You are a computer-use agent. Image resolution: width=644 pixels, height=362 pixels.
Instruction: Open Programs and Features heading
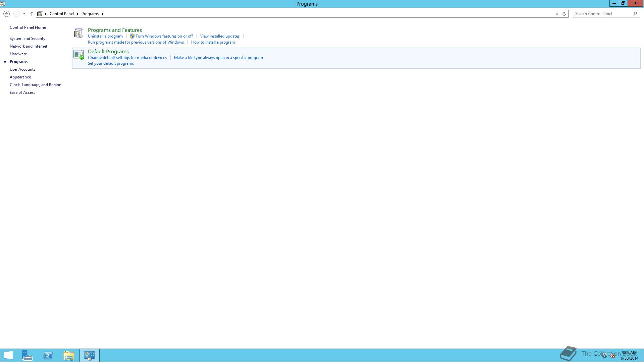(x=115, y=30)
